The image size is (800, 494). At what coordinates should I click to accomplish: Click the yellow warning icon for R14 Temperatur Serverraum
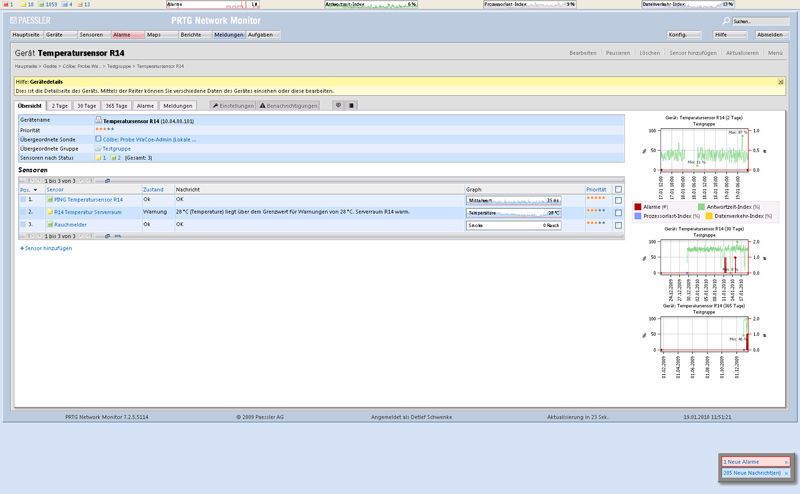tap(50, 212)
